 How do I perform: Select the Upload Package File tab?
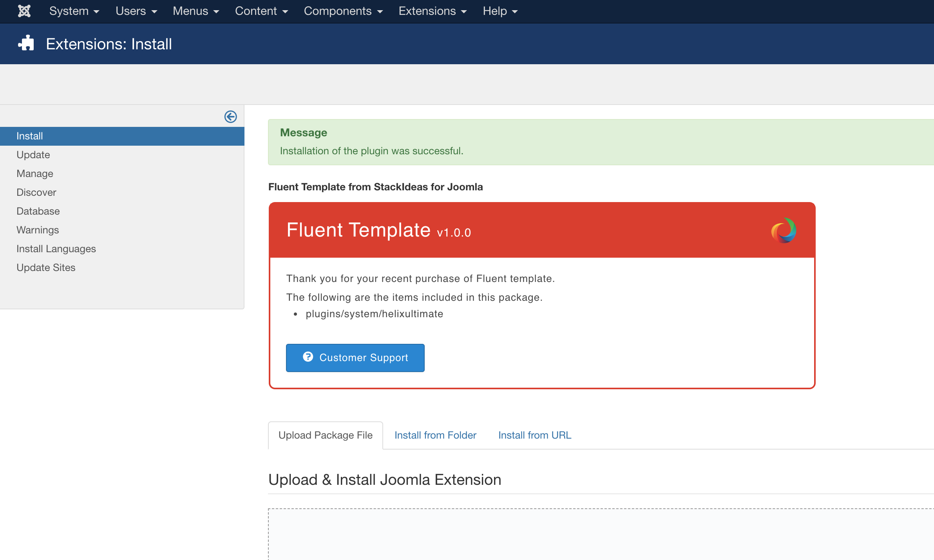point(326,435)
